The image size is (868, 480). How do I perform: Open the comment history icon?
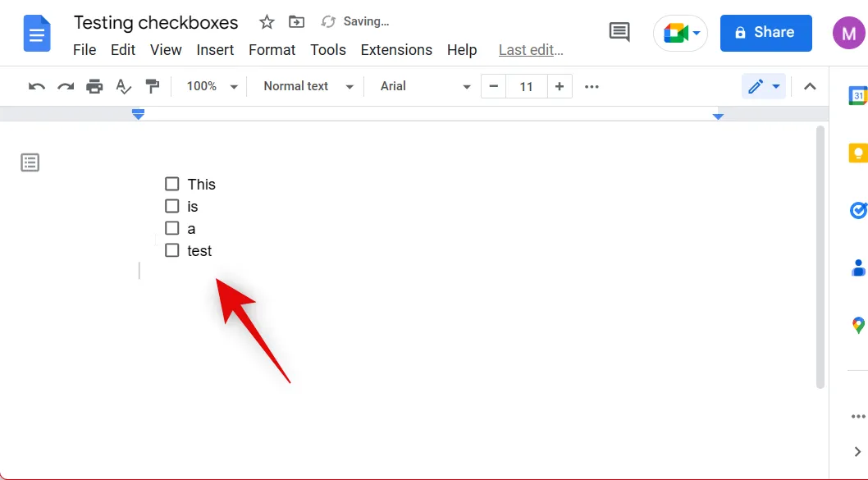[619, 32]
